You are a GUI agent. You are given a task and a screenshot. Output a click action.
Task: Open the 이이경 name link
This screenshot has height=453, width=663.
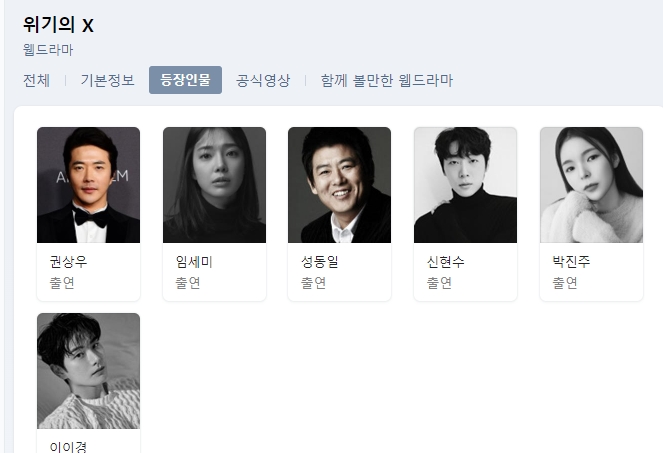pyautogui.click(x=68, y=447)
